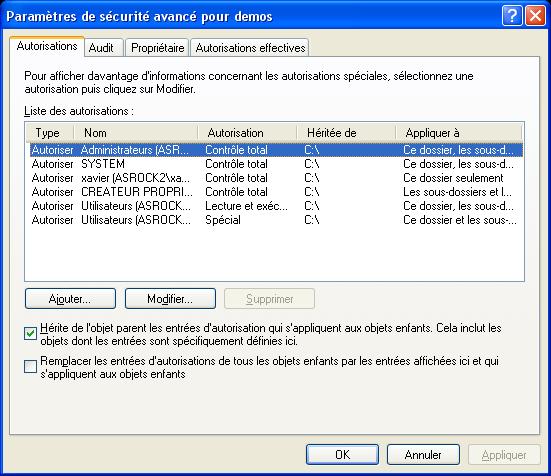Click the Ajouter button
551x476 pixels.
70,299
